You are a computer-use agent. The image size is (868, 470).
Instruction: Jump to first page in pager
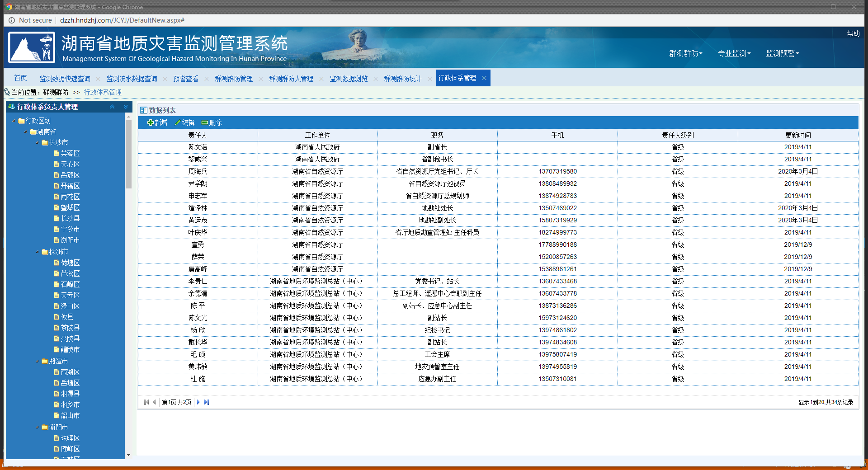coord(146,402)
